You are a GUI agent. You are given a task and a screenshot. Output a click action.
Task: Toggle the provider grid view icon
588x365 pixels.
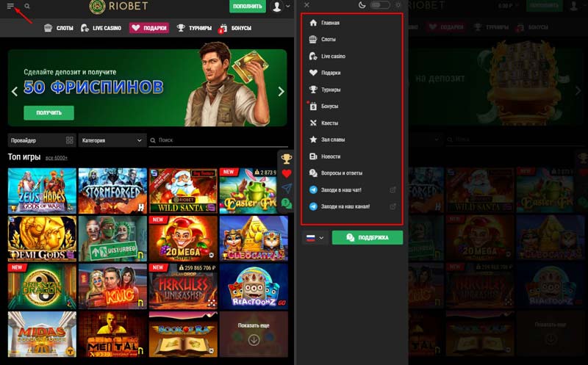[x=70, y=140]
